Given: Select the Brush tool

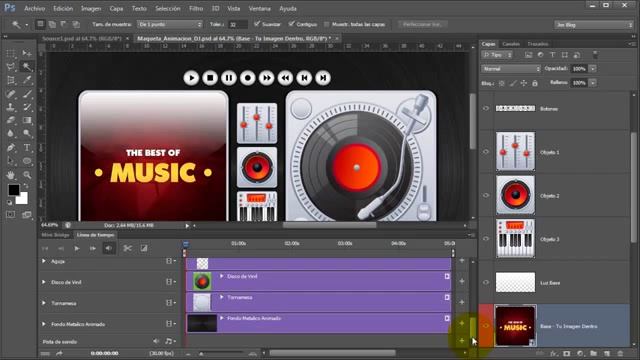Looking at the screenshot, I should [x=27, y=94].
